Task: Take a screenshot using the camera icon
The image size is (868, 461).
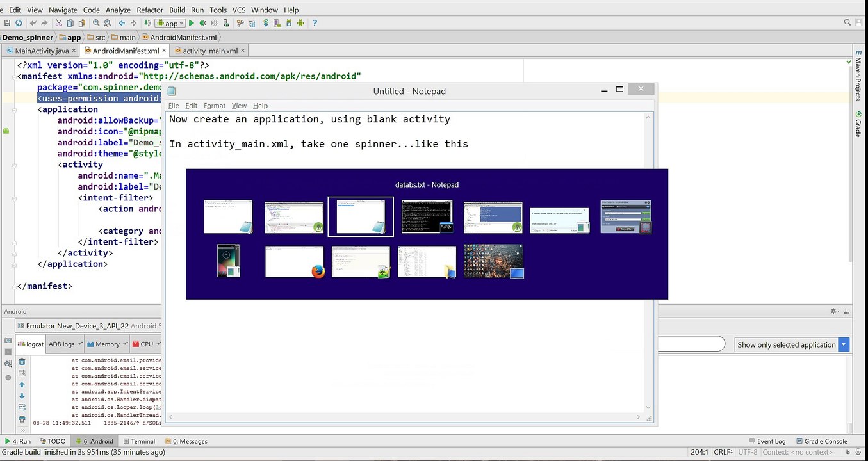Action: (x=8, y=340)
